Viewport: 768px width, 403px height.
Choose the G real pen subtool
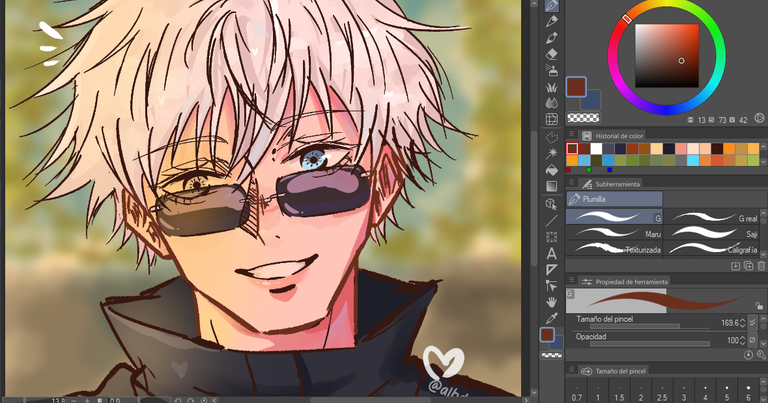pos(711,217)
